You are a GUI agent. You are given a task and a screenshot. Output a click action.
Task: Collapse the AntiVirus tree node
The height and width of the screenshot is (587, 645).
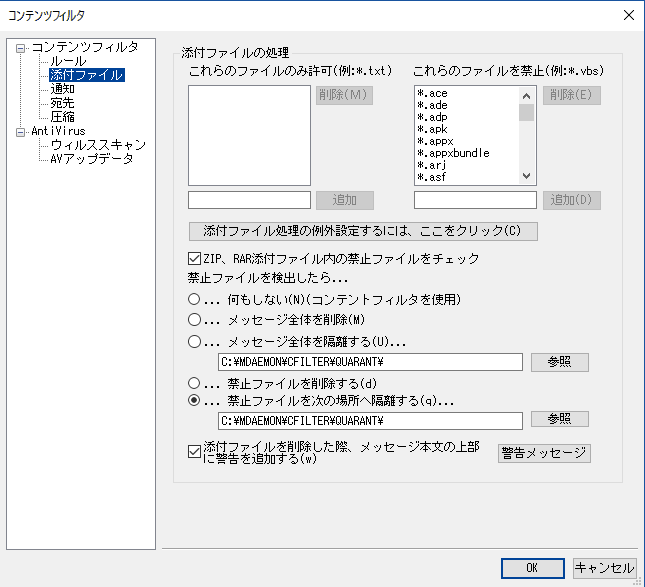click(x=20, y=132)
